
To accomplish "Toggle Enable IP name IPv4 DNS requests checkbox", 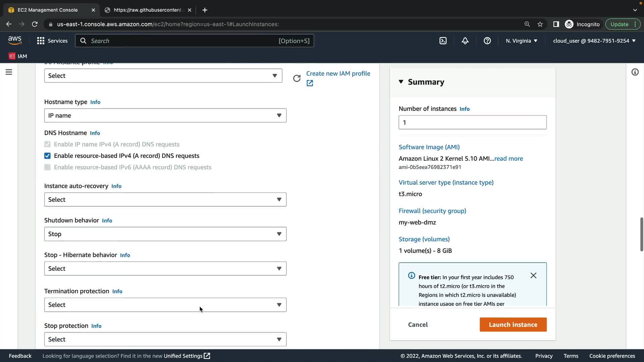I will pyautogui.click(x=47, y=144).
